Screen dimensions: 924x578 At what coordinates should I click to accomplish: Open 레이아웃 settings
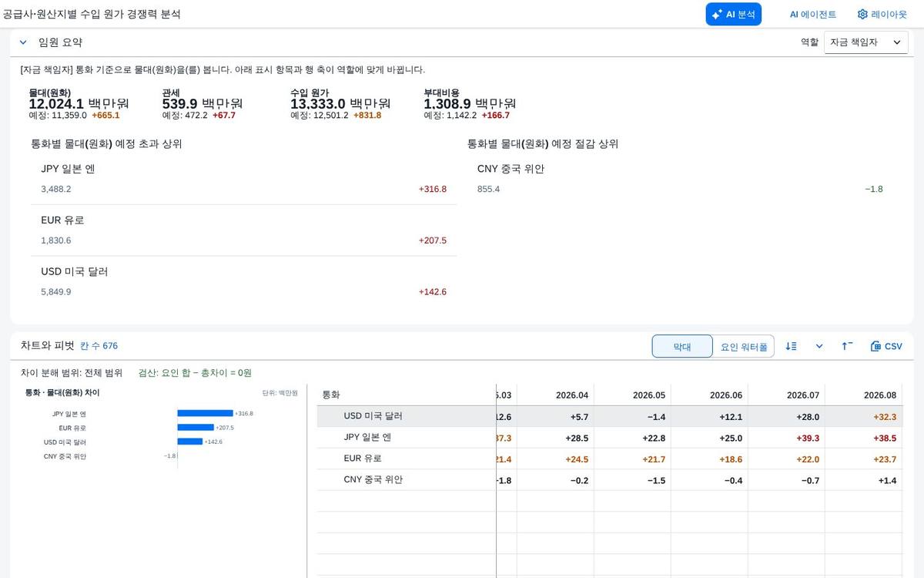[x=882, y=14]
